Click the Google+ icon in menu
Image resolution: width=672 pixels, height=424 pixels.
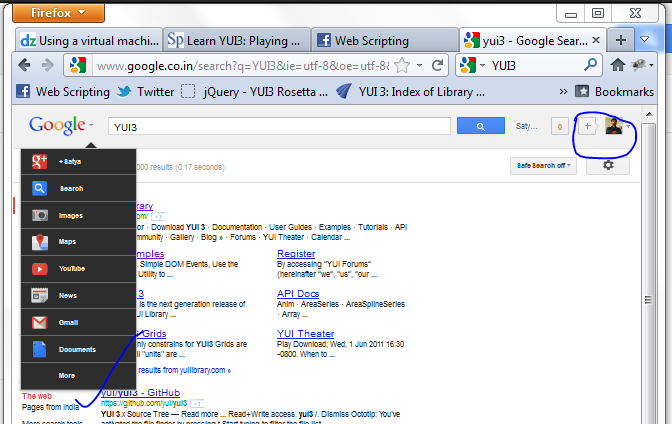point(39,161)
